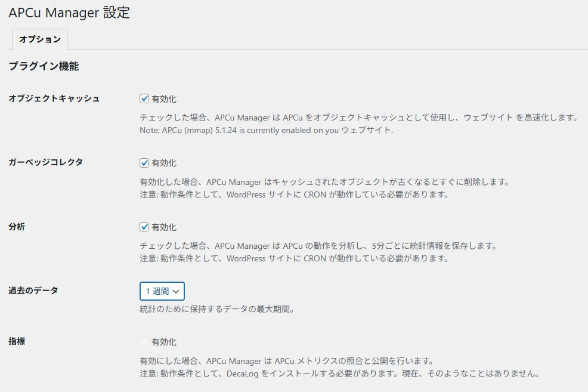Click the 分析 row heading
The width and height of the screenshot is (588, 392).
tap(17, 227)
